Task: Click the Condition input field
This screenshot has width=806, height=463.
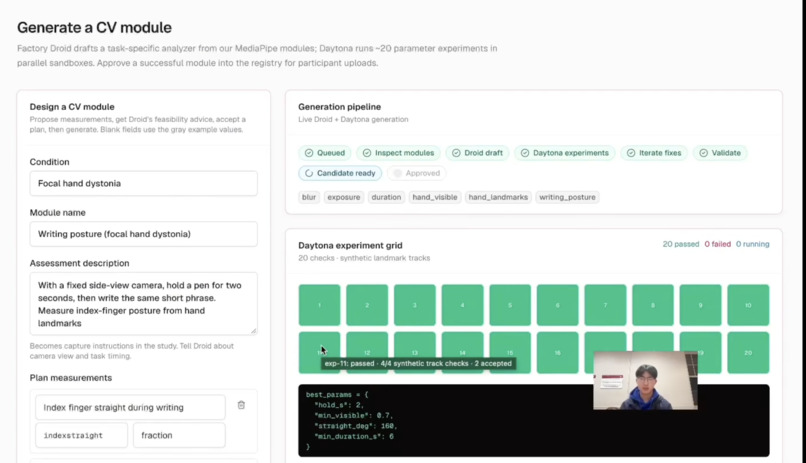Action: (x=143, y=183)
